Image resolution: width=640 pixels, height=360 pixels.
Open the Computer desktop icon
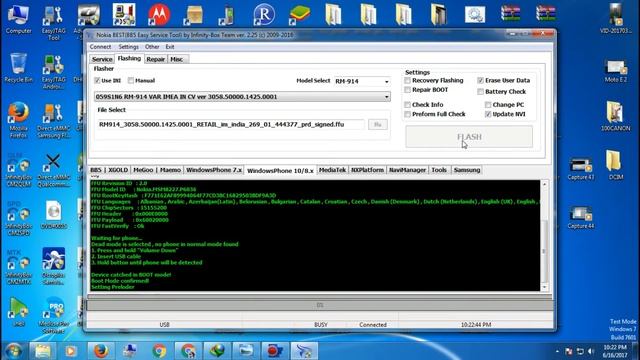pyautogui.click(x=18, y=19)
